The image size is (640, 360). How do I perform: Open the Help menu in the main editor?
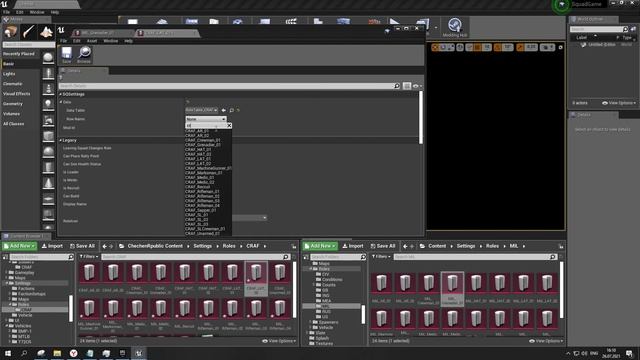55,12
